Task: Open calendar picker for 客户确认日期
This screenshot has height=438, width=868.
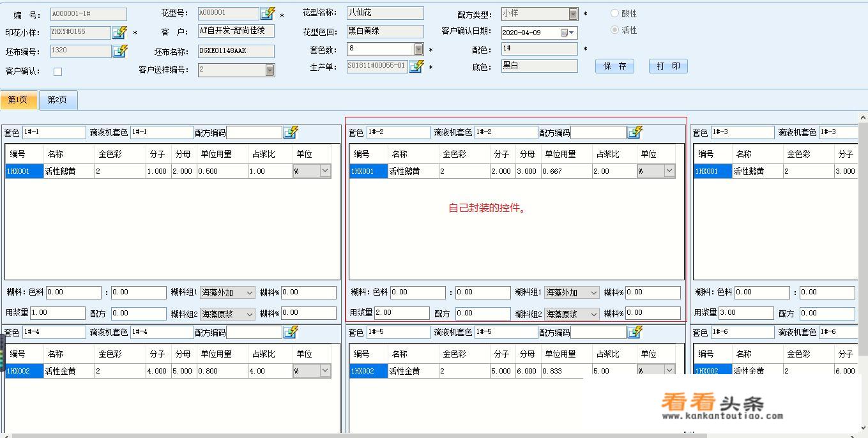Action: click(x=567, y=33)
